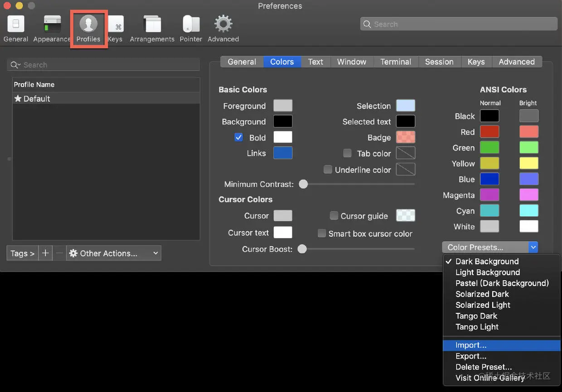Click the Bold color swatch
Screen dimensions: 562x392
pos(283,137)
